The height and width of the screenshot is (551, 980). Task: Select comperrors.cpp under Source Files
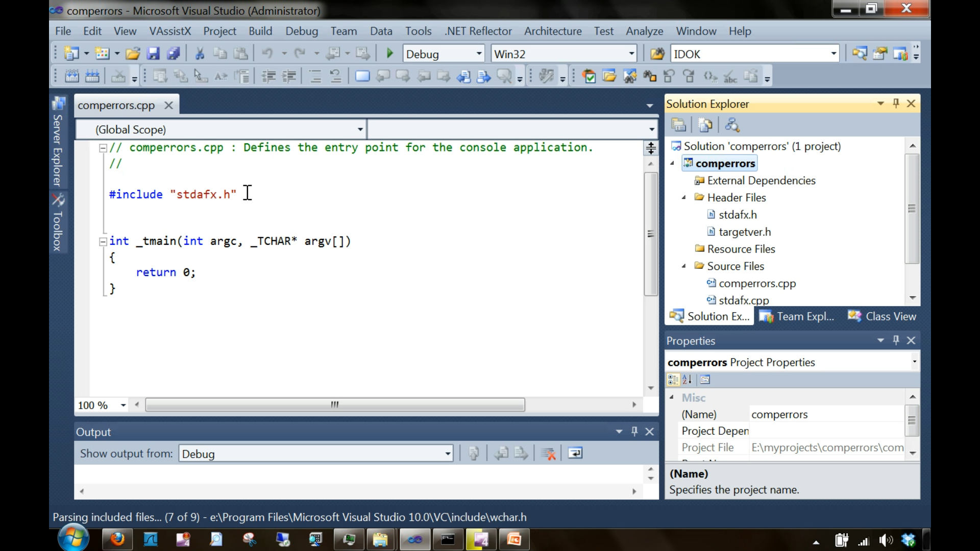click(x=757, y=283)
